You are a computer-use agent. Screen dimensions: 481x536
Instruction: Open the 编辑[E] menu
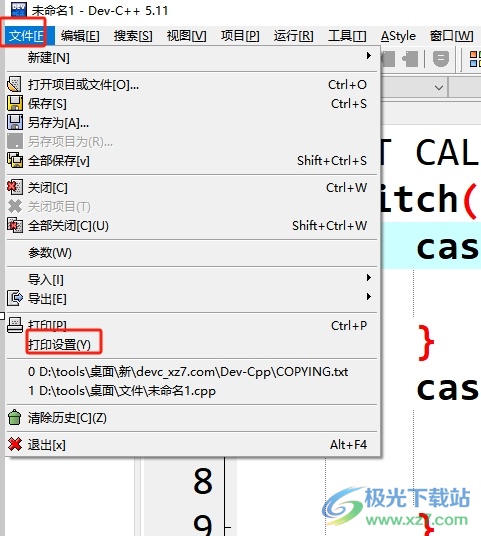pyautogui.click(x=80, y=36)
